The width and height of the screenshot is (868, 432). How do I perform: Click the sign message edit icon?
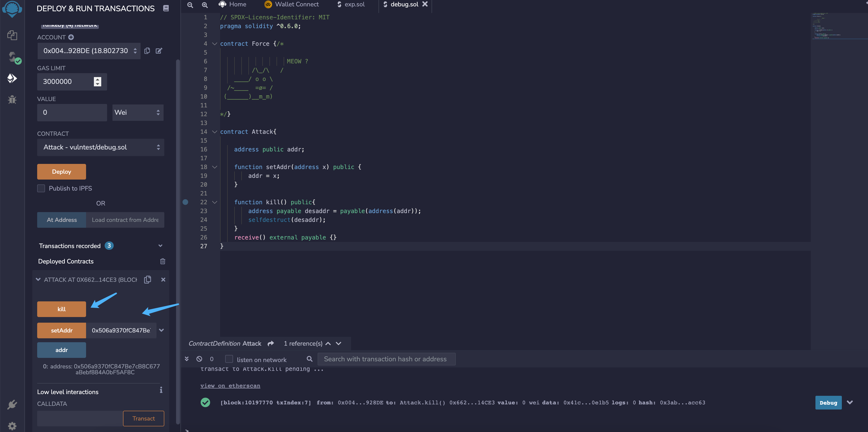(159, 51)
